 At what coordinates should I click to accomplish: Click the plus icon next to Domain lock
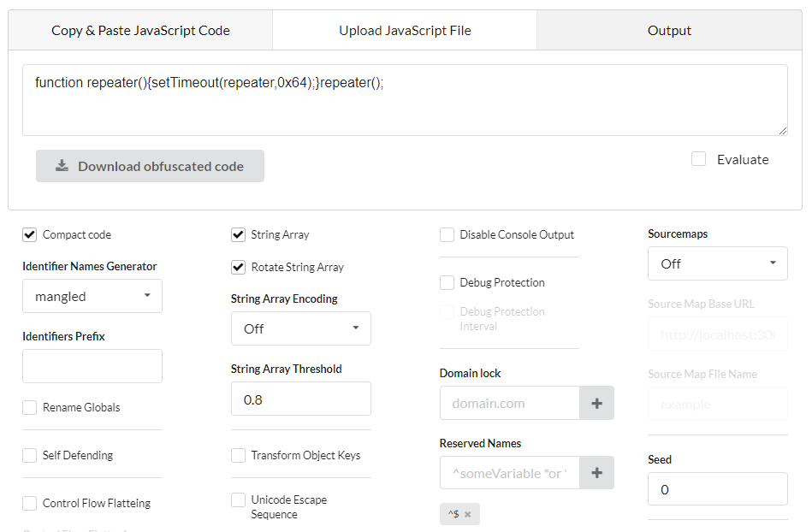coord(596,403)
